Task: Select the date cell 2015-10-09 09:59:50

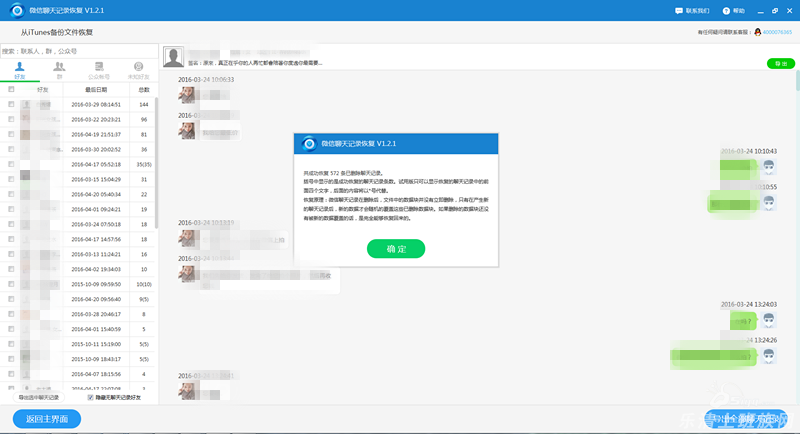Action: 96,284
